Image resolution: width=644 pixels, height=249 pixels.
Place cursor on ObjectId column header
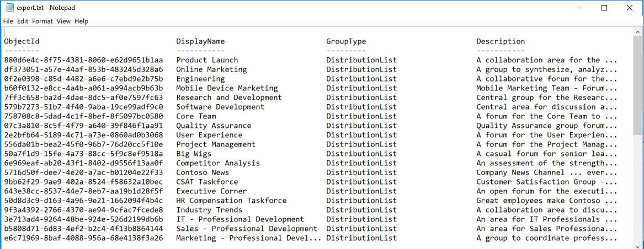pyautogui.click(x=22, y=41)
